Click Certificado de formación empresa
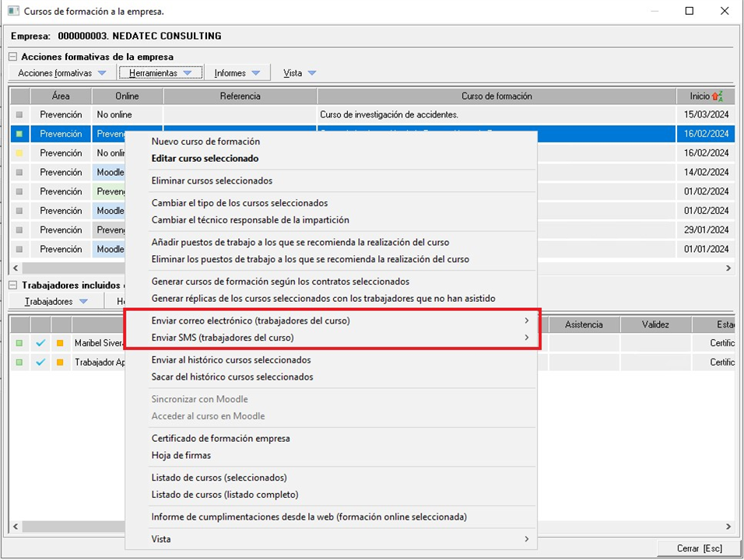744x560 pixels. coord(220,439)
